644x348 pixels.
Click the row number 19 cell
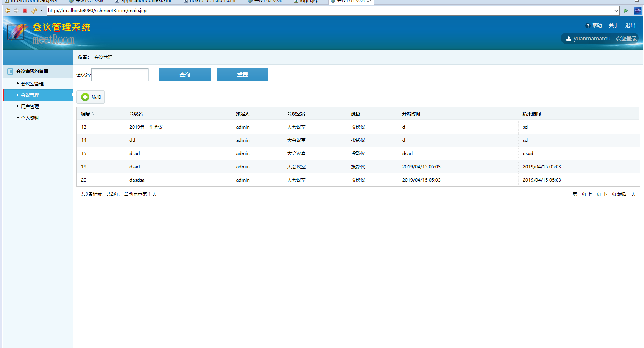(101, 166)
